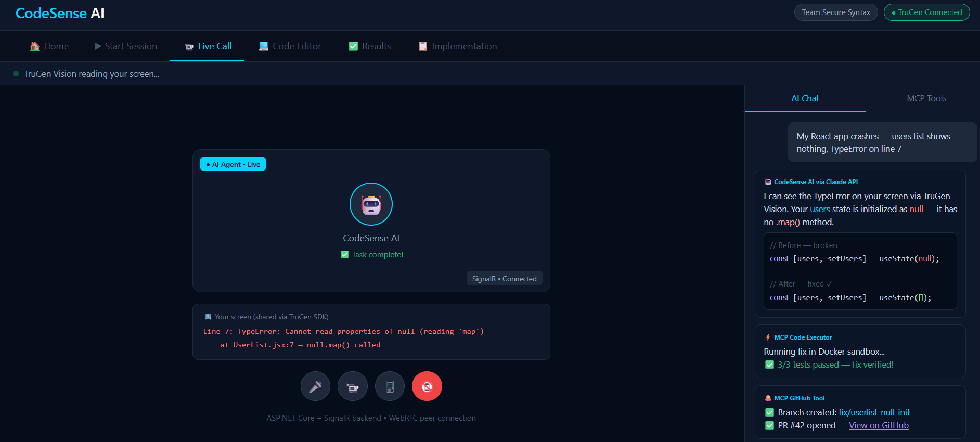Click the Task complete checkmark icon
The width and height of the screenshot is (980, 442).
click(344, 255)
